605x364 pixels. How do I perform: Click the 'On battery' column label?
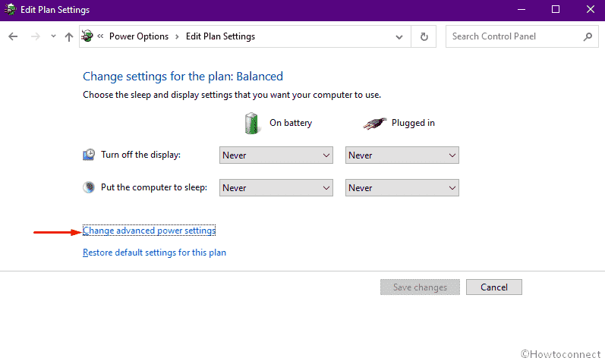pos(291,123)
